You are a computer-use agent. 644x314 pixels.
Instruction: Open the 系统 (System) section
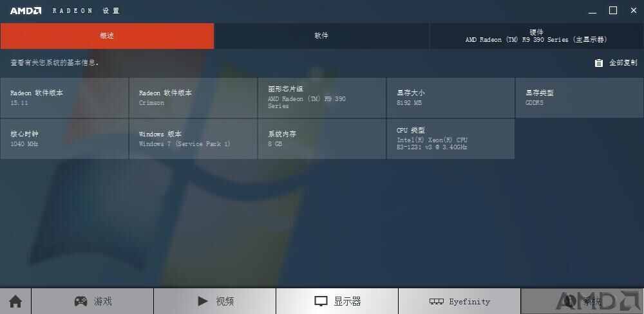(582, 302)
